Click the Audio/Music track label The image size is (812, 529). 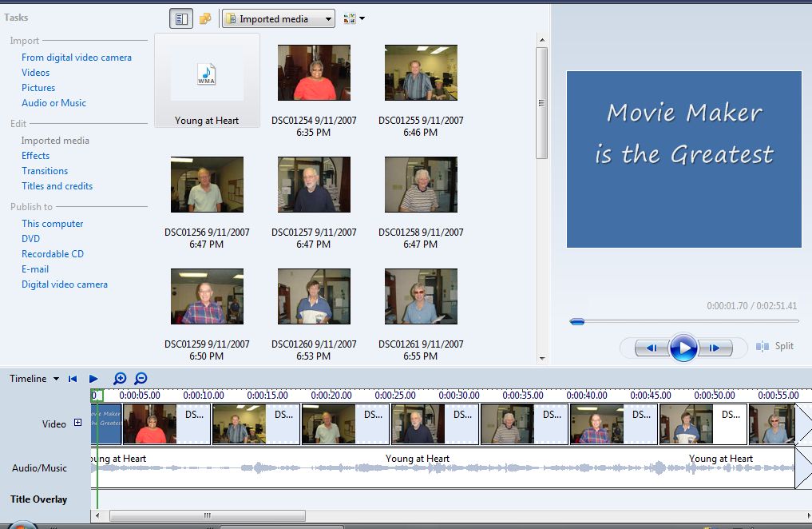39,467
